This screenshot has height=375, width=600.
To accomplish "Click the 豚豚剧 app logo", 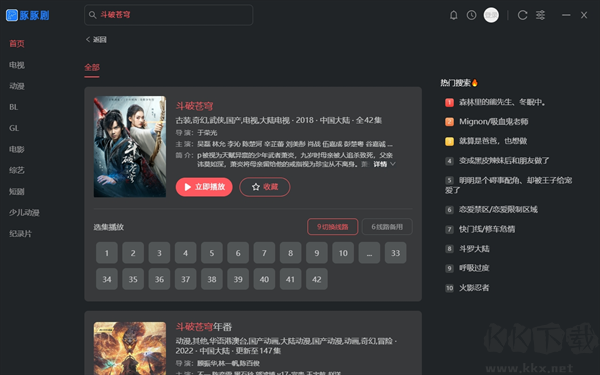I will (x=28, y=15).
